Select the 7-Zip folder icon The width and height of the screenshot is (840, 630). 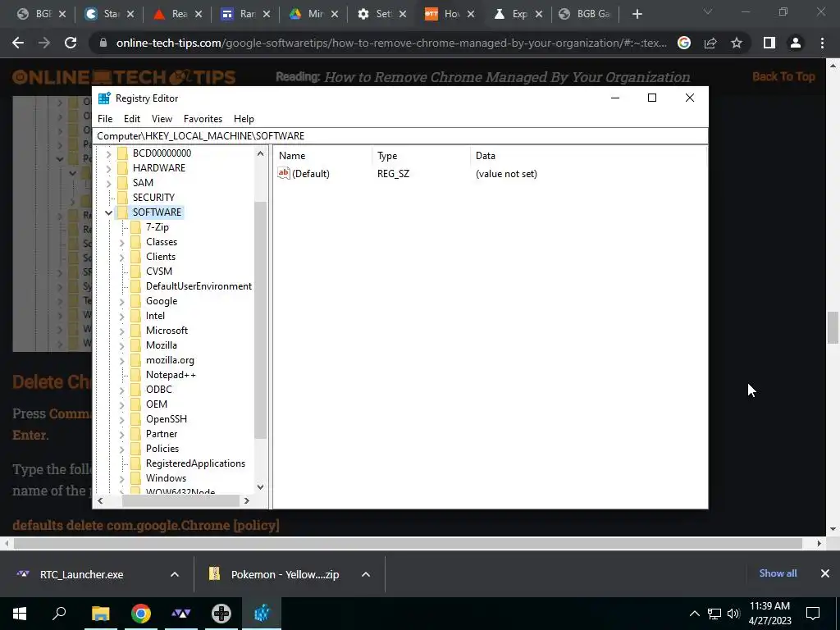coord(136,227)
